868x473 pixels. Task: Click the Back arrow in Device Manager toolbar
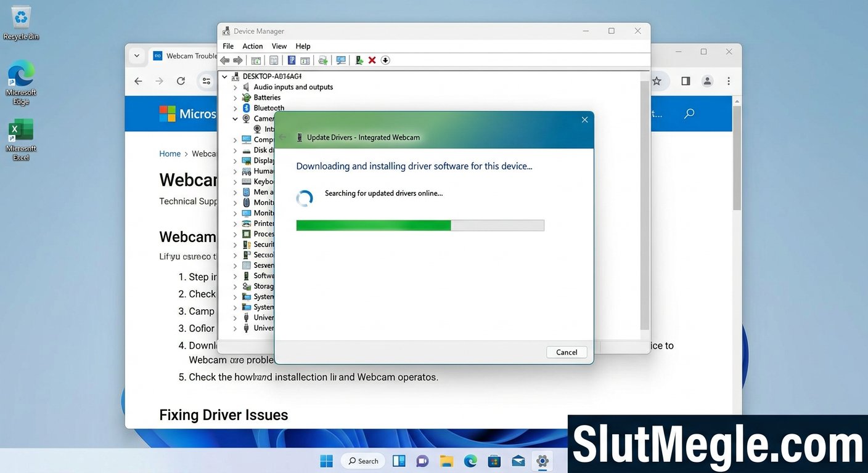(x=224, y=60)
